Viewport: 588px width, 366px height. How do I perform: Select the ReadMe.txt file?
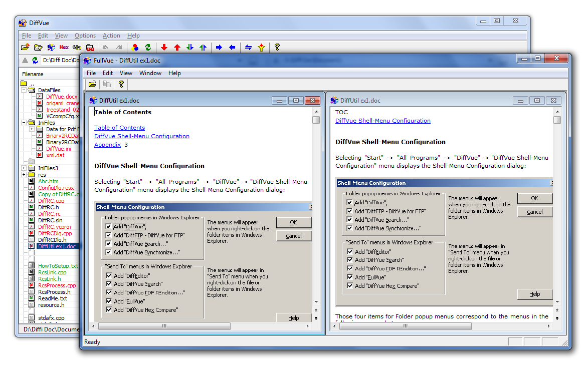53,298
